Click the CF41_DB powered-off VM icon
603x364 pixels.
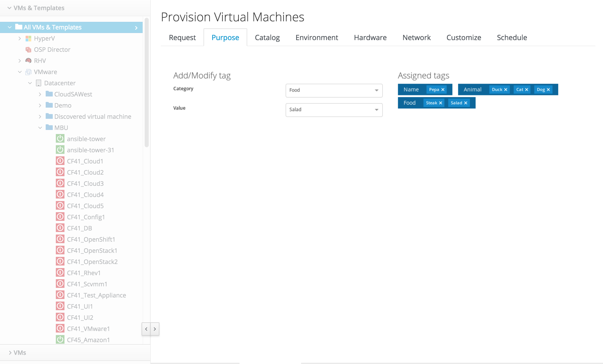tap(60, 228)
